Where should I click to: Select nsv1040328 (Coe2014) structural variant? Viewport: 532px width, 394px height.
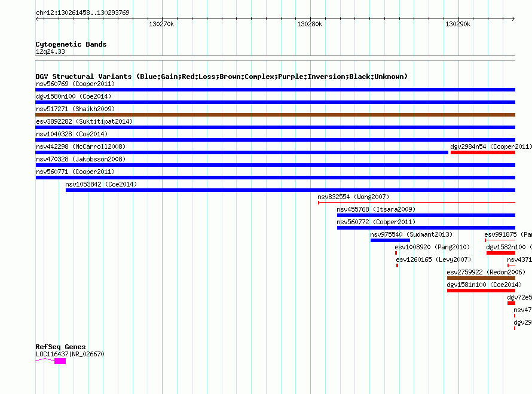(x=275, y=140)
